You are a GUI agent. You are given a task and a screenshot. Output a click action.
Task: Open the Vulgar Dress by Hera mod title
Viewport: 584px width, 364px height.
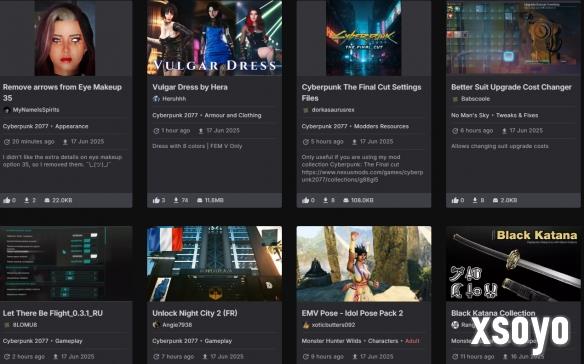[x=190, y=87]
